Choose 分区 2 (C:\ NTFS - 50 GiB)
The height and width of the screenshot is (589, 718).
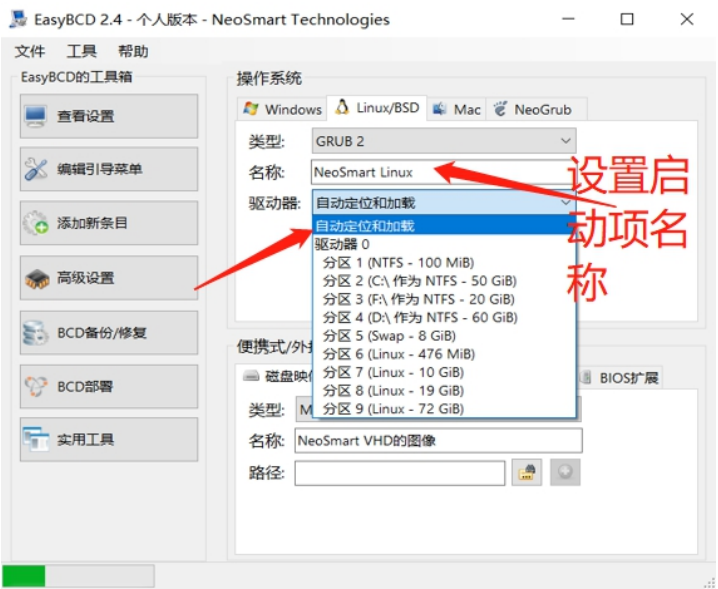(444, 281)
